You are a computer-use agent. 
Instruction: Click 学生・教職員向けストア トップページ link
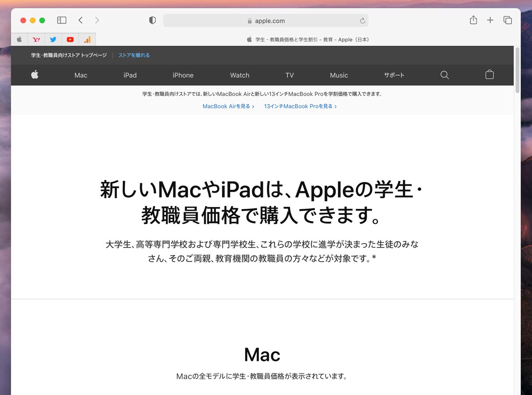pyautogui.click(x=69, y=55)
